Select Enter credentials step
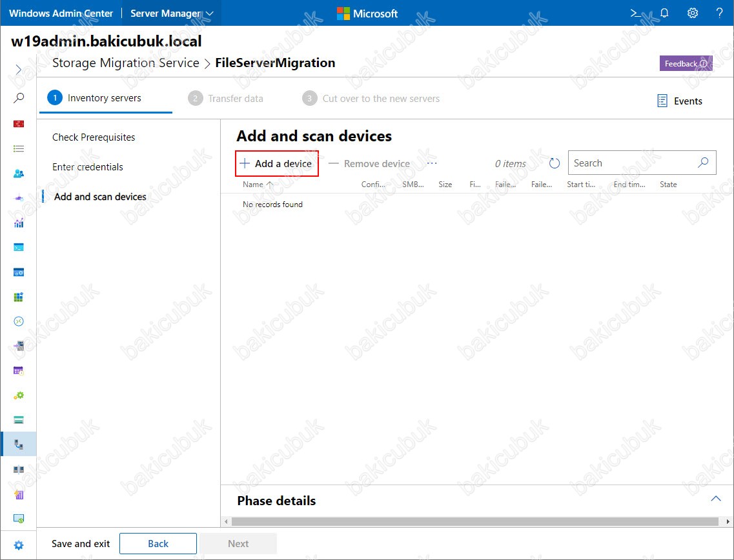The height and width of the screenshot is (560, 734). pos(88,167)
